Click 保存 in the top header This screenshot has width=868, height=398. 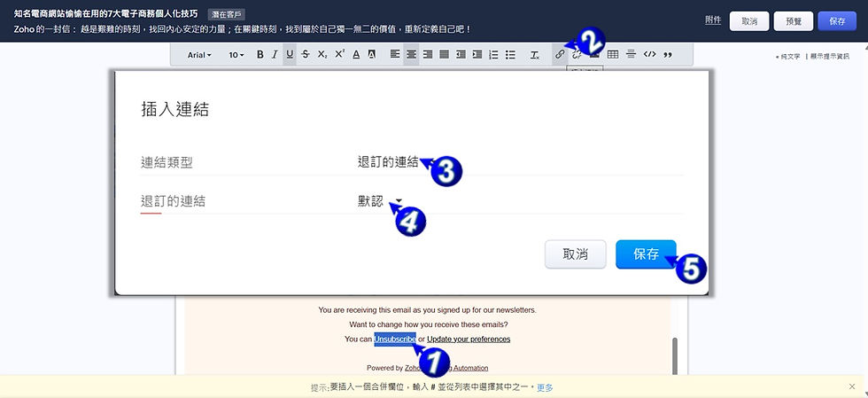(837, 21)
